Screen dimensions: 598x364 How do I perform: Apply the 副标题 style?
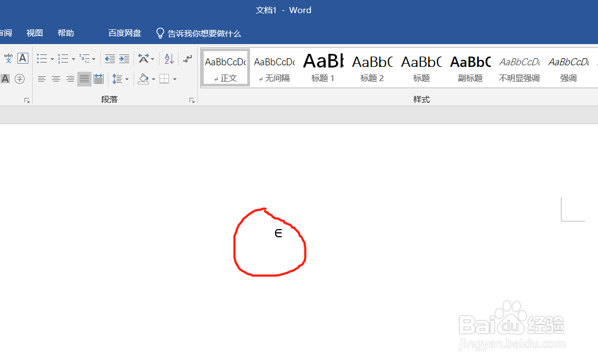[x=470, y=67]
